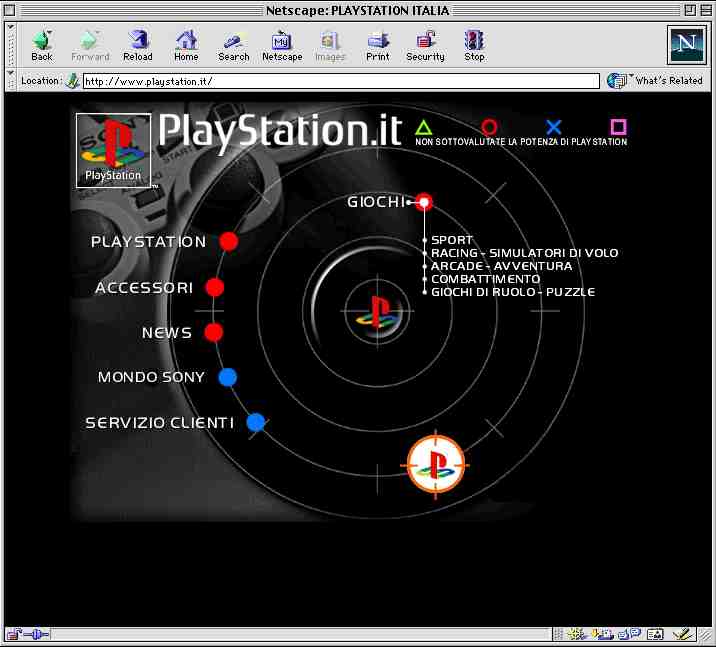This screenshot has width=716, height=647.
Task: Open the SERVIZIO CLIENTI section
Action: click(160, 423)
